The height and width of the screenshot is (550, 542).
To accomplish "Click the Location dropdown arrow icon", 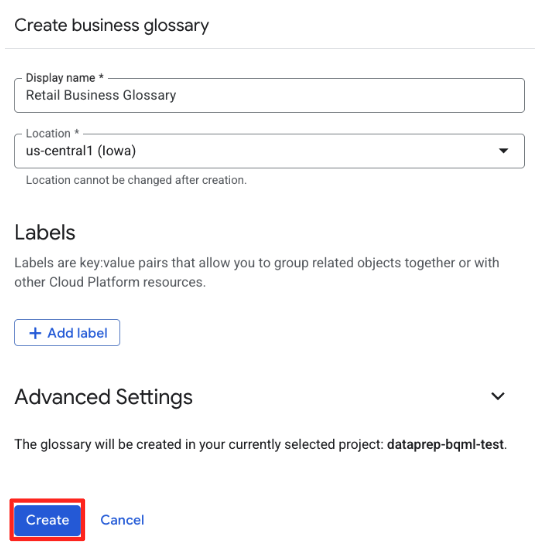I will 503,151.
